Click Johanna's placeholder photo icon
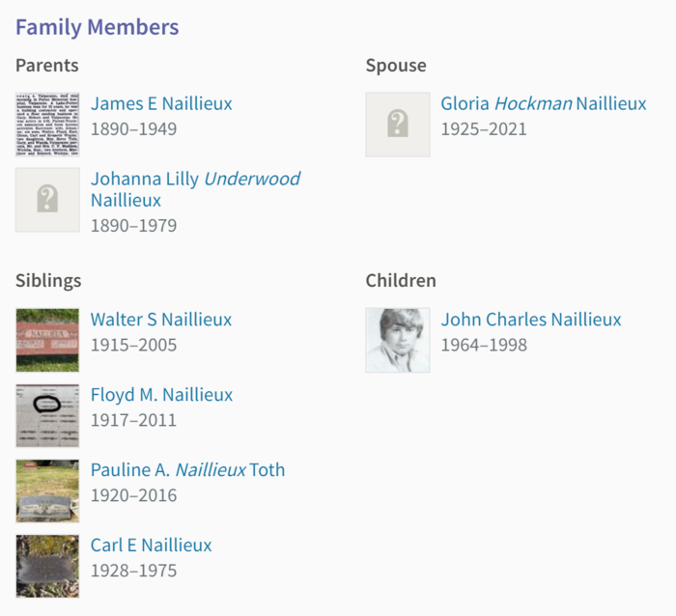 [47, 200]
